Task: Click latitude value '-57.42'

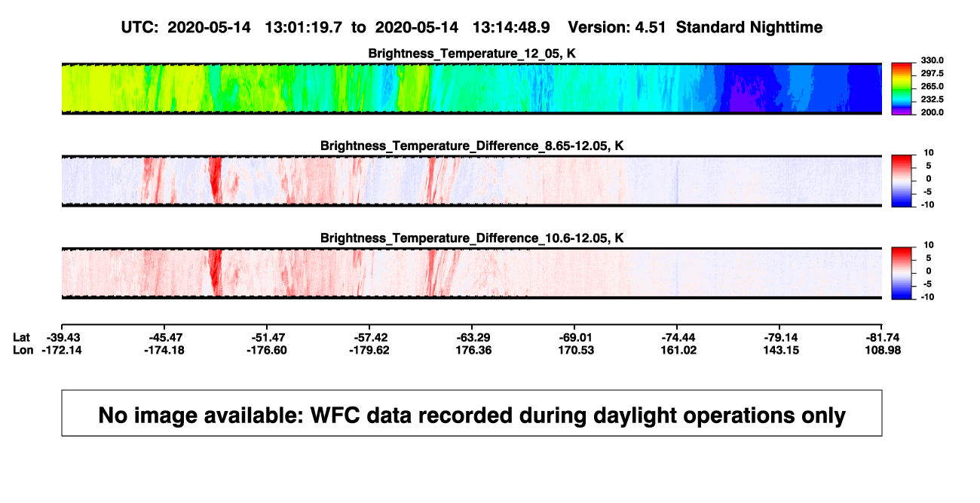Action: 369,337
